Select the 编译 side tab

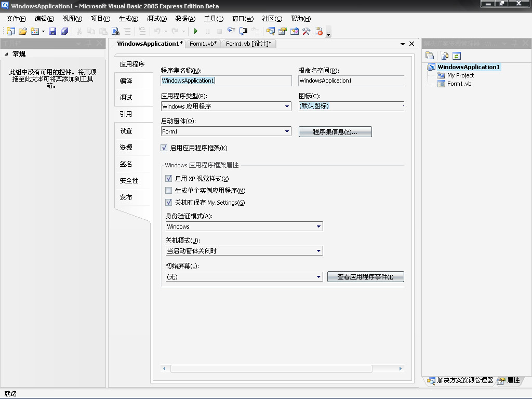pos(133,81)
